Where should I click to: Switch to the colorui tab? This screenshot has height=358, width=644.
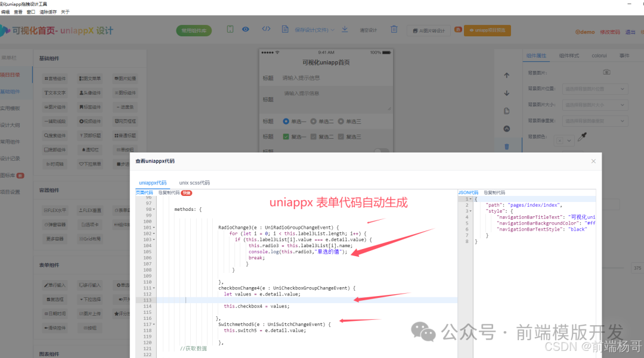[x=599, y=56]
